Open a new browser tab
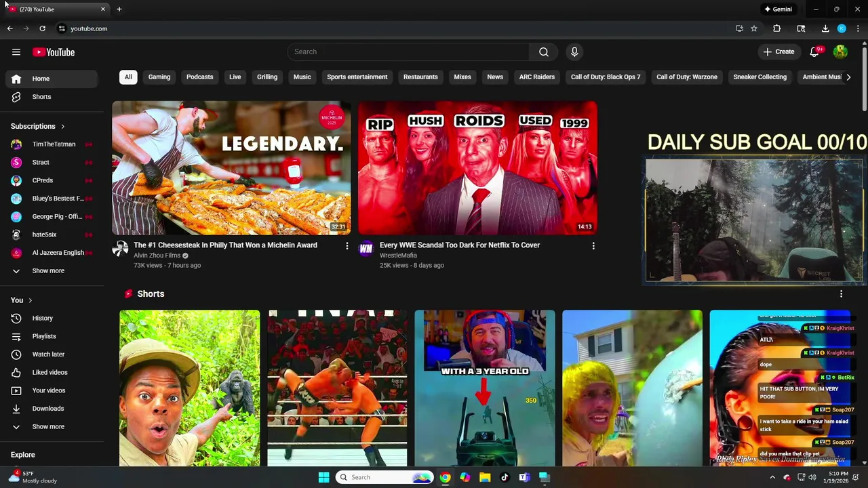Viewport: 868px width, 488px height. [119, 9]
